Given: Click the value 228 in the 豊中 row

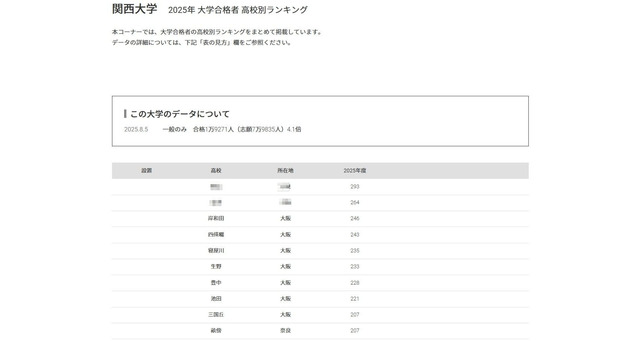Looking at the screenshot, I should 355,282.
